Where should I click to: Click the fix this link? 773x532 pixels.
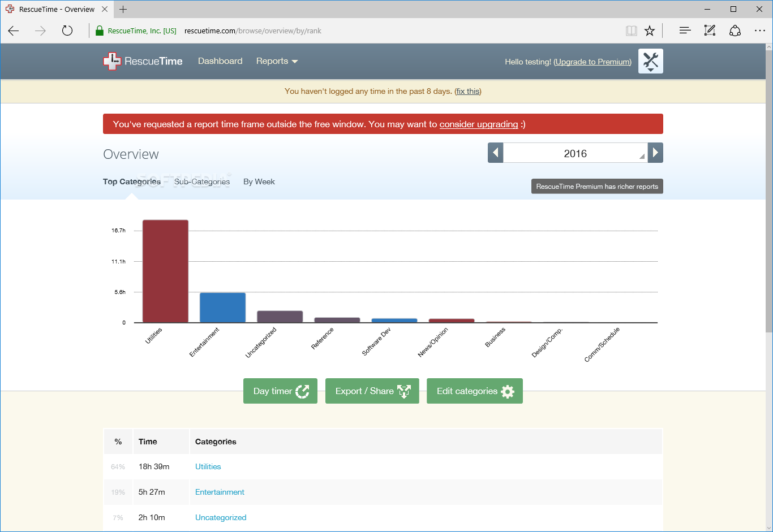[468, 91]
